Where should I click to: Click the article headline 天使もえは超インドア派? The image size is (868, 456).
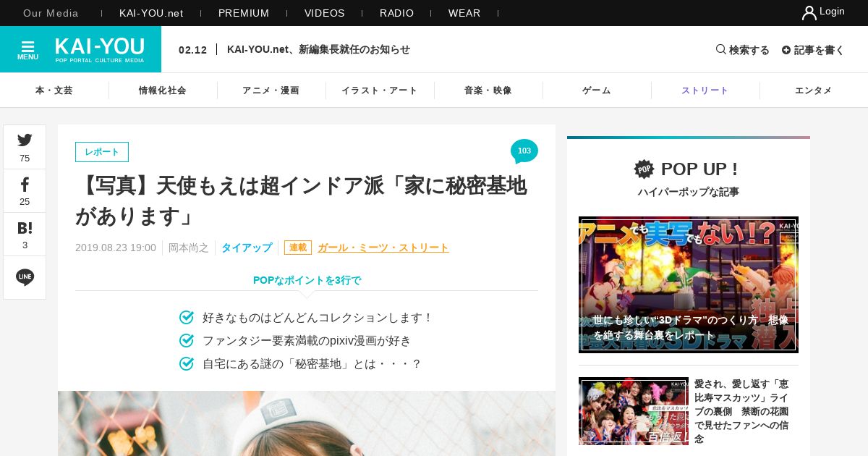click(301, 200)
